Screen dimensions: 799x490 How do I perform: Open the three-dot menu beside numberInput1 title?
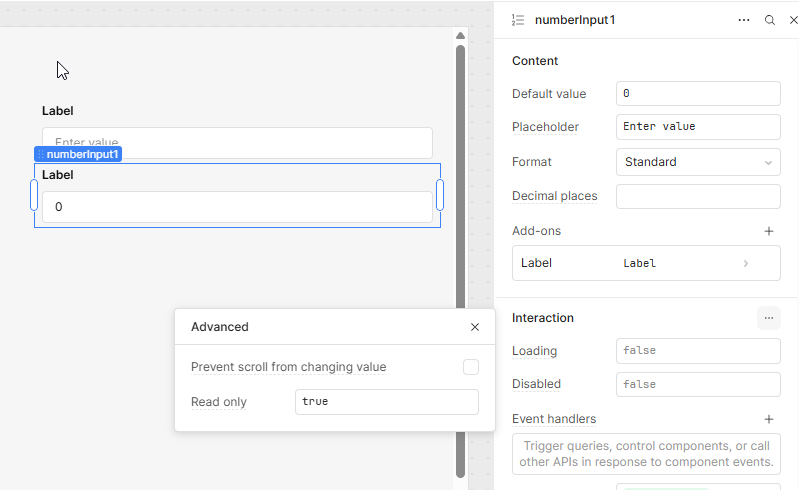[x=743, y=20]
